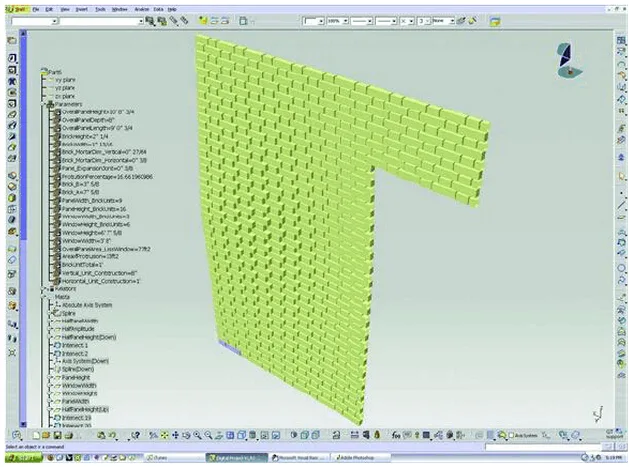Viewport: 629px width, 467px height.
Task: Select HalfPanelHeight(Up) tree item
Action: [x=85, y=410]
